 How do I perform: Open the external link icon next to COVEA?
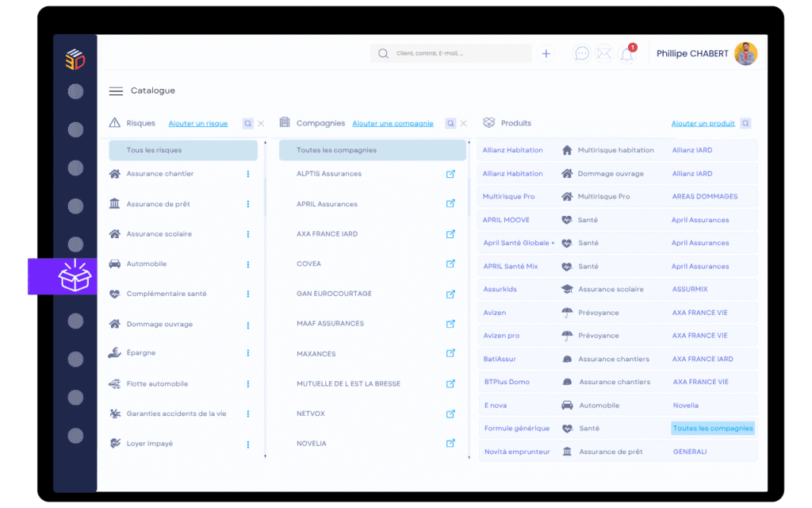(451, 264)
